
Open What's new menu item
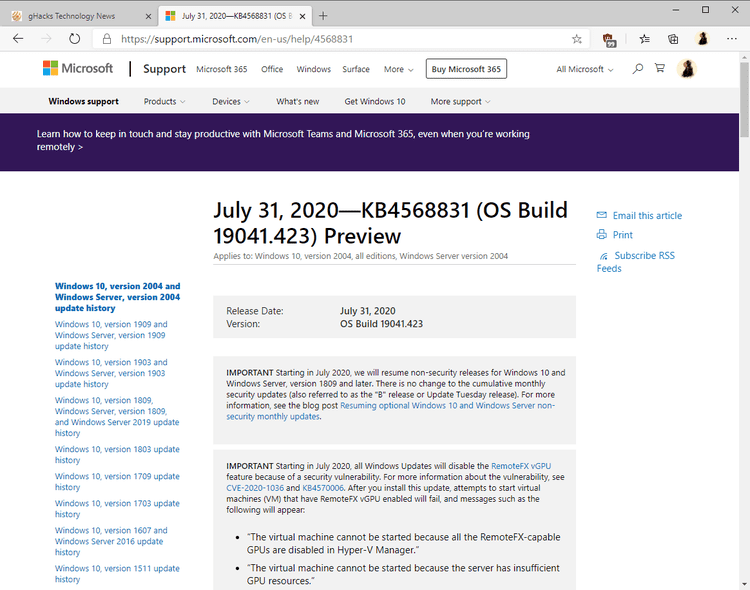(x=298, y=101)
